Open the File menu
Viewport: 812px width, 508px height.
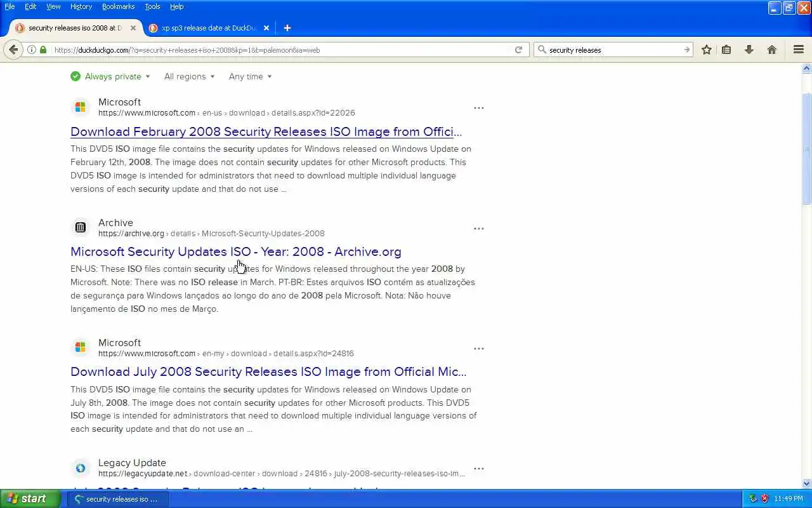coord(10,6)
